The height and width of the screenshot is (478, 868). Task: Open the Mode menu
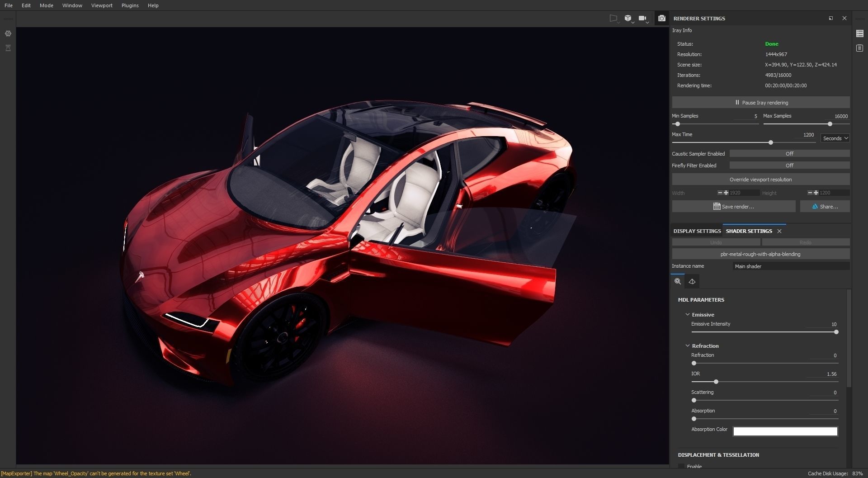pyautogui.click(x=47, y=5)
